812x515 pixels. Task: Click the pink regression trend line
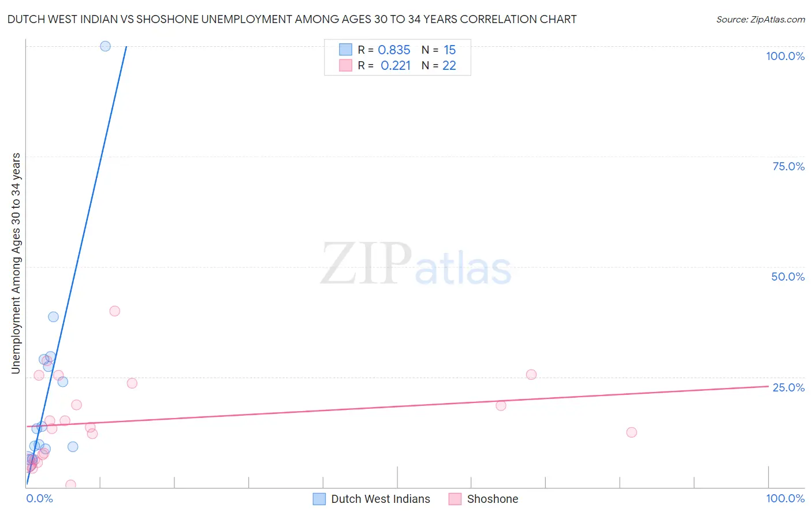397,406
